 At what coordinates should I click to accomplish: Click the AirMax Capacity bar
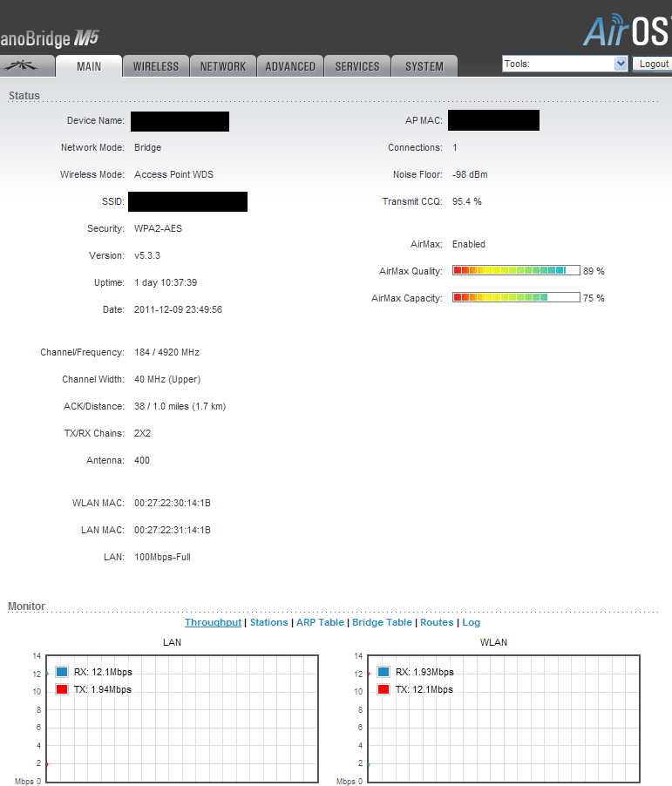click(516, 298)
